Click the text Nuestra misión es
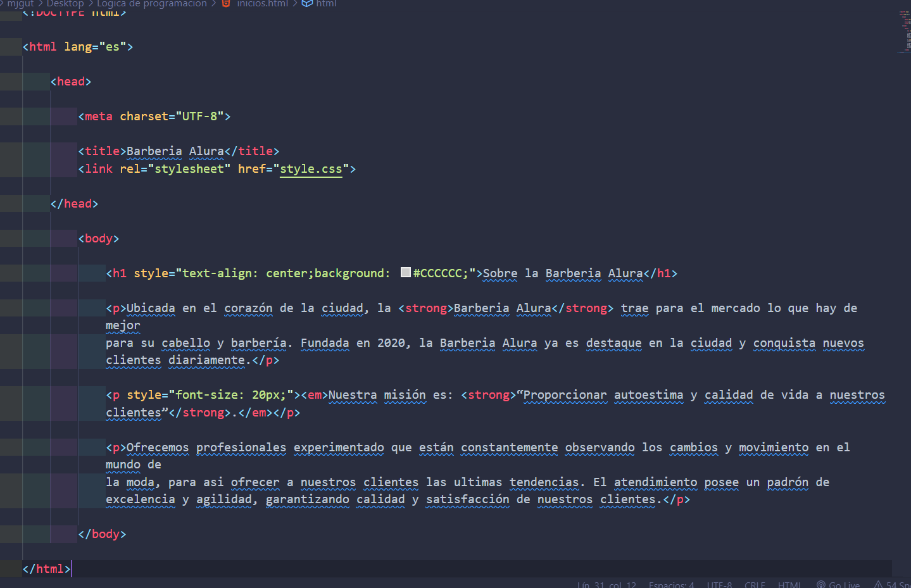The height and width of the screenshot is (588, 911). (387, 395)
